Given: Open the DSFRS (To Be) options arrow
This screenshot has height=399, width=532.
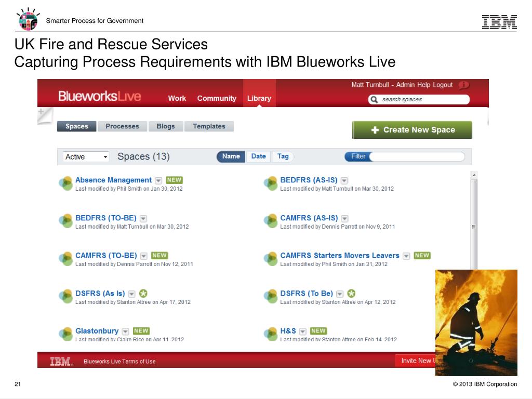Looking at the screenshot, I should point(340,294).
